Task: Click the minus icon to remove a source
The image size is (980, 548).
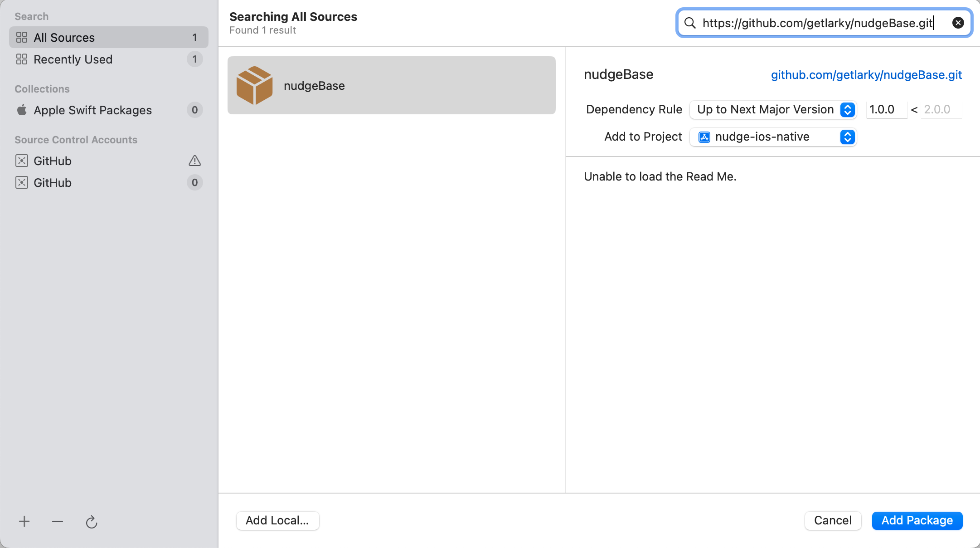Action: click(x=58, y=522)
